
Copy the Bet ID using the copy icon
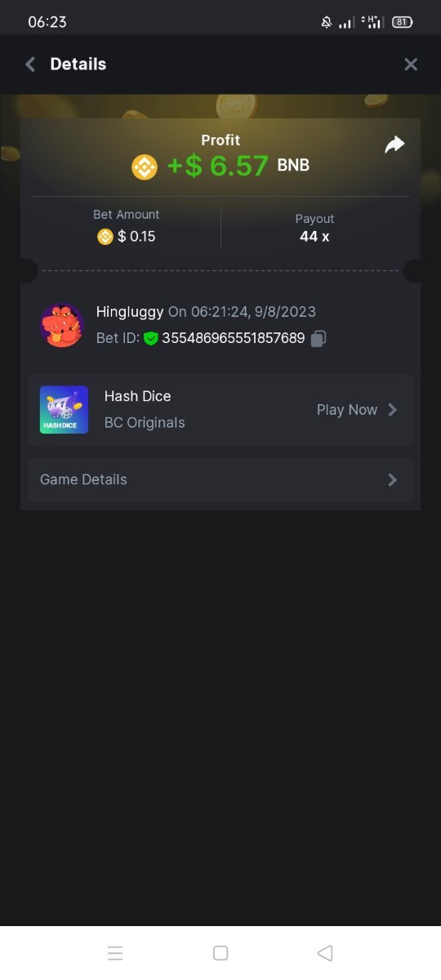pos(318,338)
